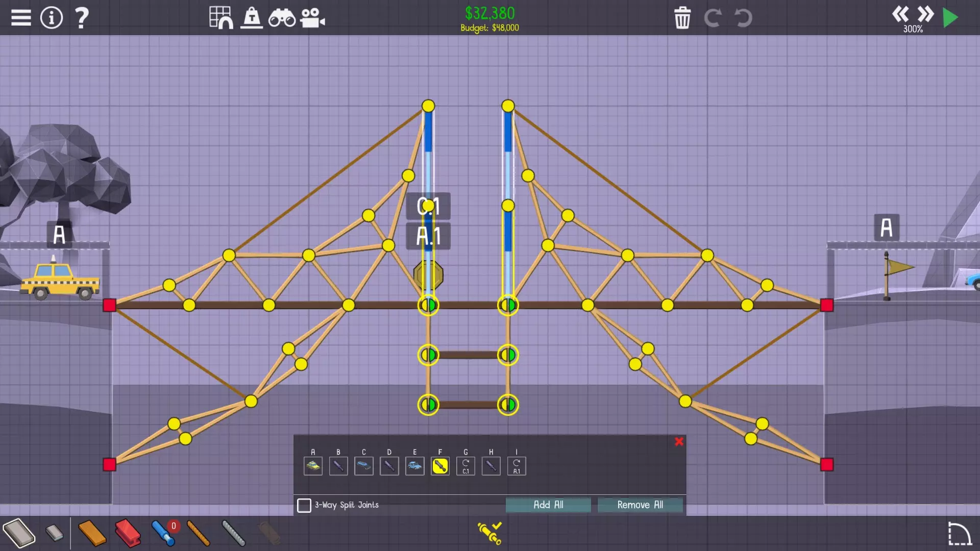Select the blue hydraulics material tool

point(163,533)
